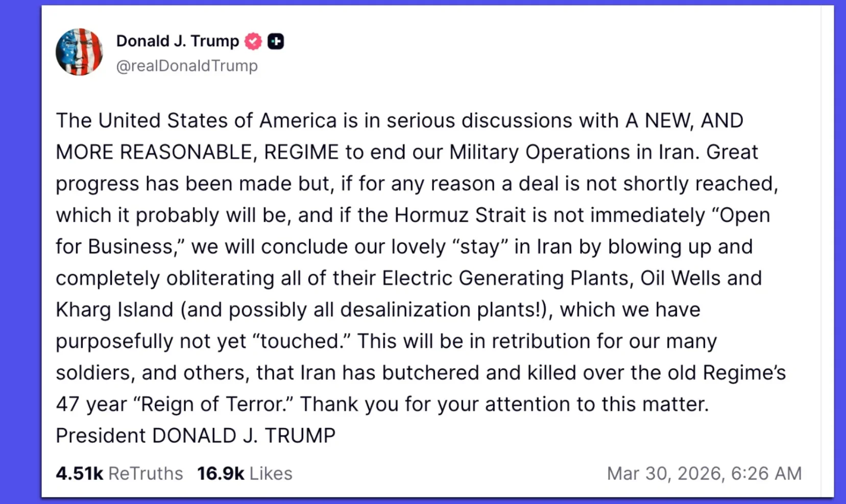Click the red verified checkmark badge
The height and width of the screenshot is (504, 846).
click(253, 41)
